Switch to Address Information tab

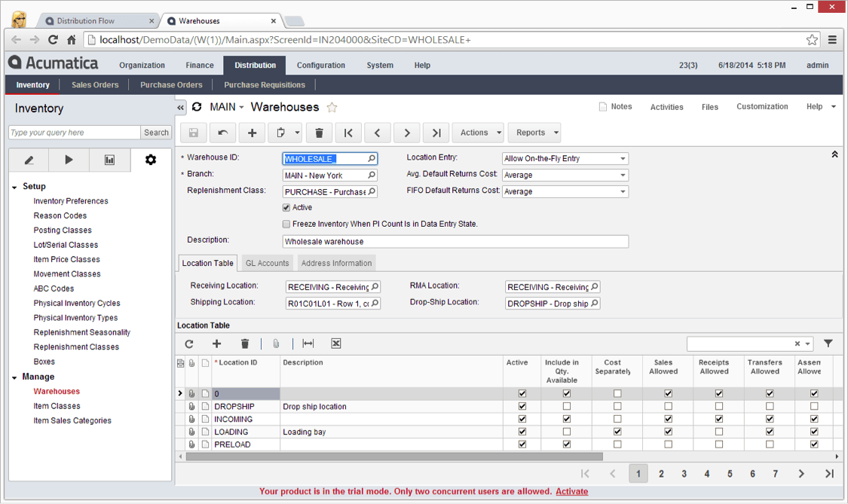(336, 264)
